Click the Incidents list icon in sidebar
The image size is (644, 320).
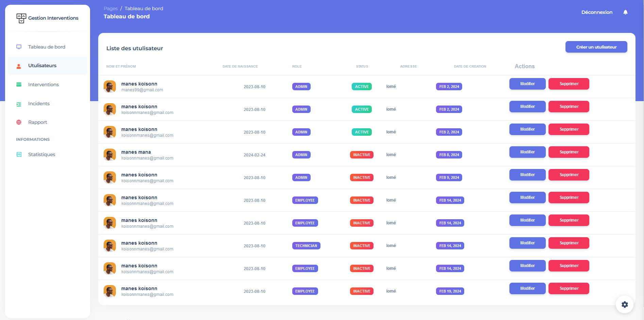(x=19, y=104)
